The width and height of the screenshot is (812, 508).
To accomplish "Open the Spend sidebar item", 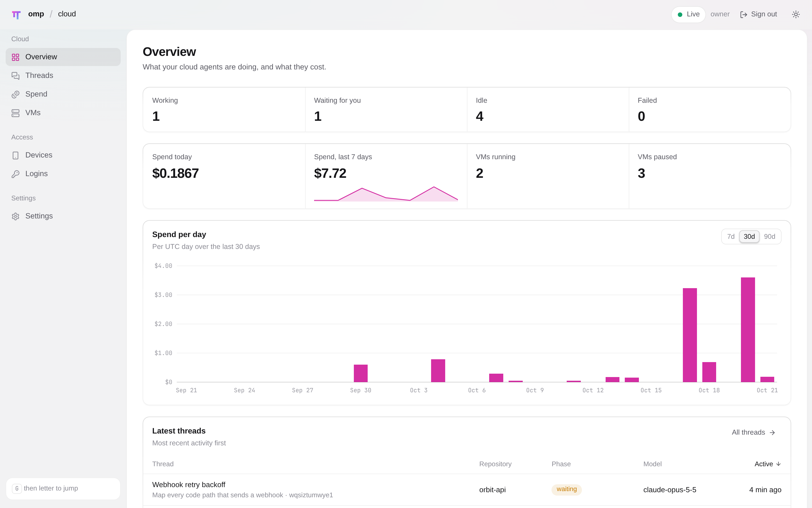I will (x=63, y=95).
